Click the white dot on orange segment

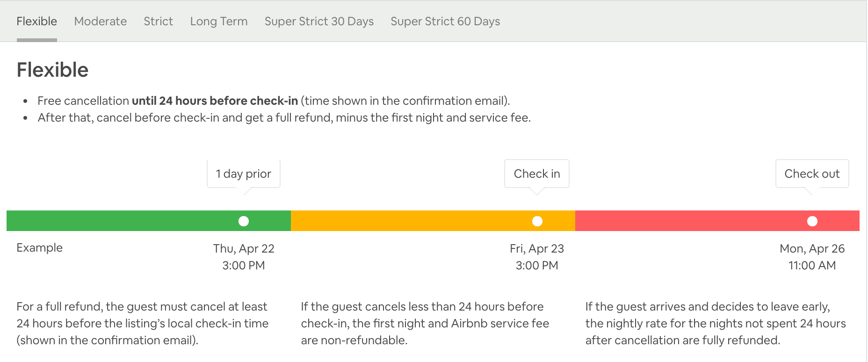537,221
